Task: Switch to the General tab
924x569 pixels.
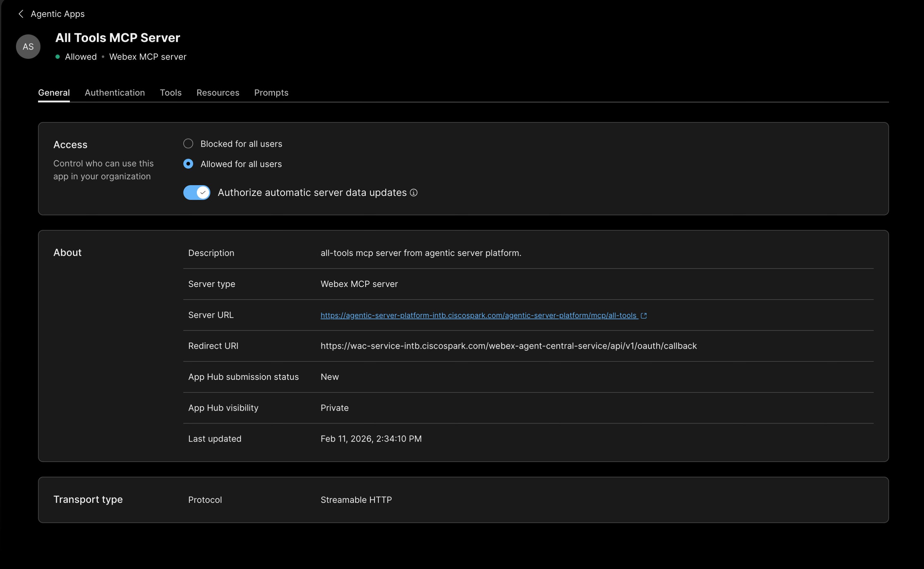Action: coord(54,93)
